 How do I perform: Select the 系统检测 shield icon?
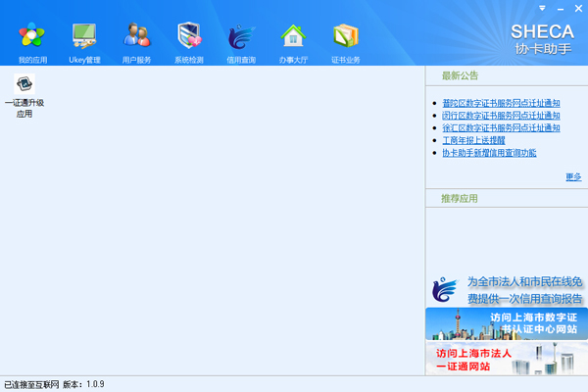click(x=189, y=39)
